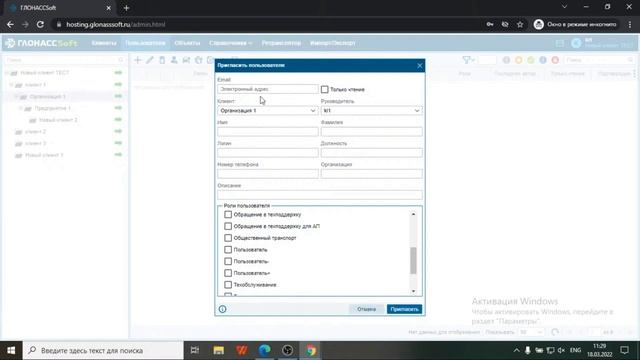Close the invite user dialog
640x360 pixels.
tap(420, 66)
